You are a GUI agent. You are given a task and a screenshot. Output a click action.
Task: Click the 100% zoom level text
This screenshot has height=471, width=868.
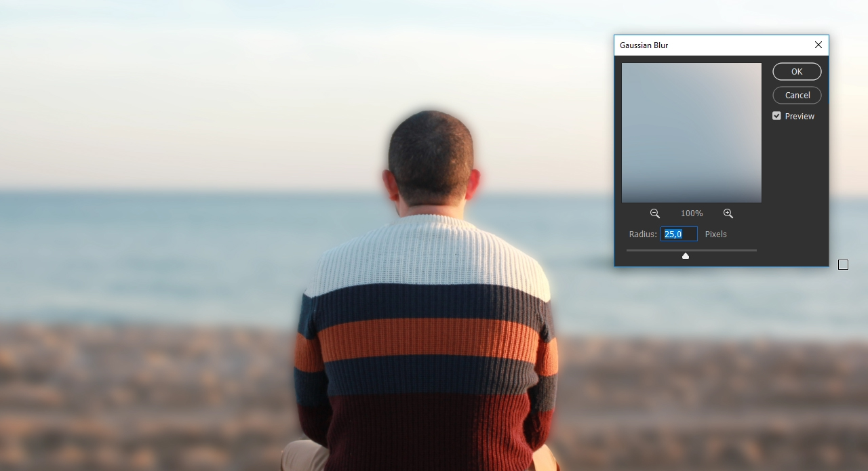pyautogui.click(x=692, y=213)
